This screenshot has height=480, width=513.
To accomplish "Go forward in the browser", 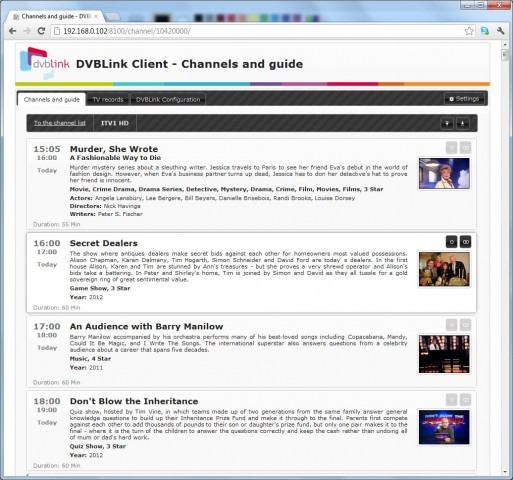I will [27, 31].
